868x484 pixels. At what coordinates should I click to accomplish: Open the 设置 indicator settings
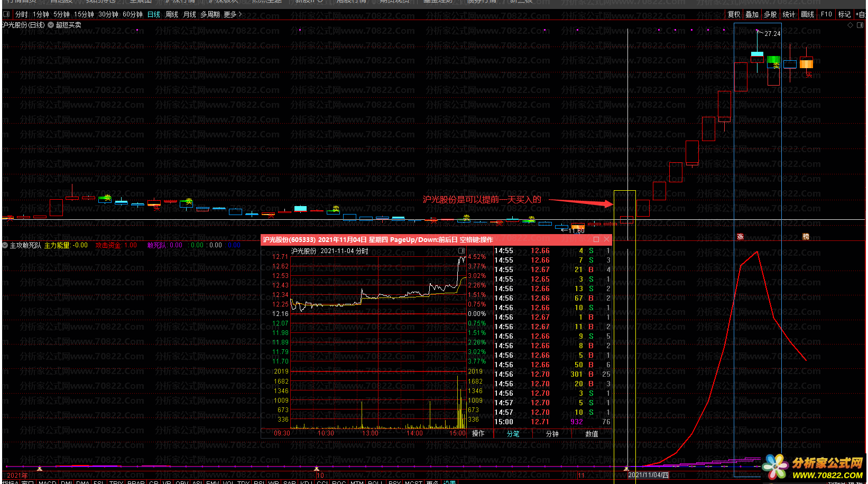tap(450, 482)
